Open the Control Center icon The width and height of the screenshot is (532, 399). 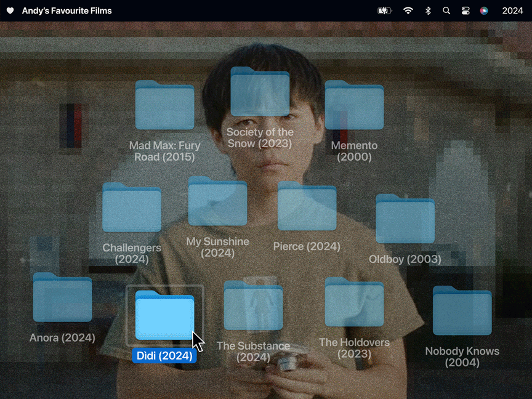tap(465, 11)
